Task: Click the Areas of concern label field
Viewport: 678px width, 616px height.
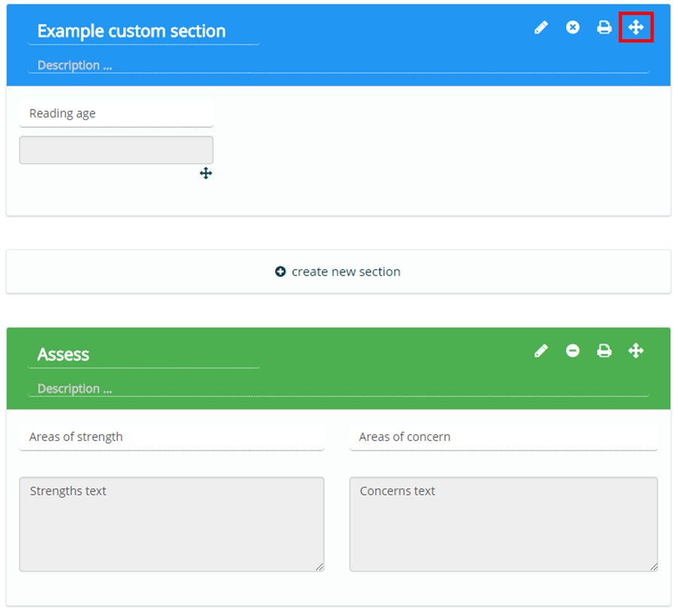Action: click(503, 436)
